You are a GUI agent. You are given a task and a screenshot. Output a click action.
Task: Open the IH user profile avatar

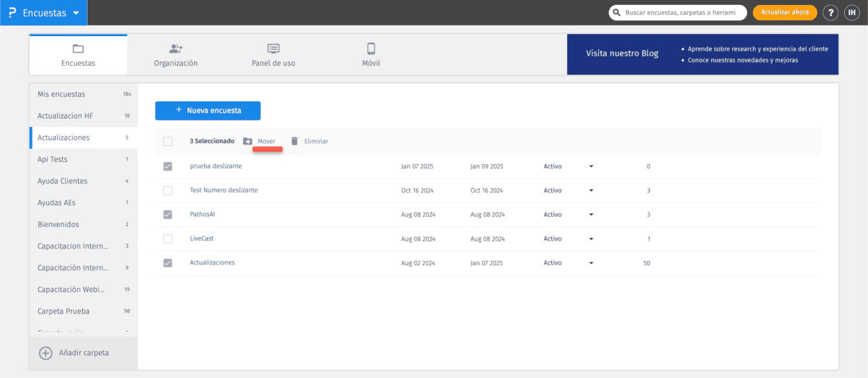click(x=851, y=13)
